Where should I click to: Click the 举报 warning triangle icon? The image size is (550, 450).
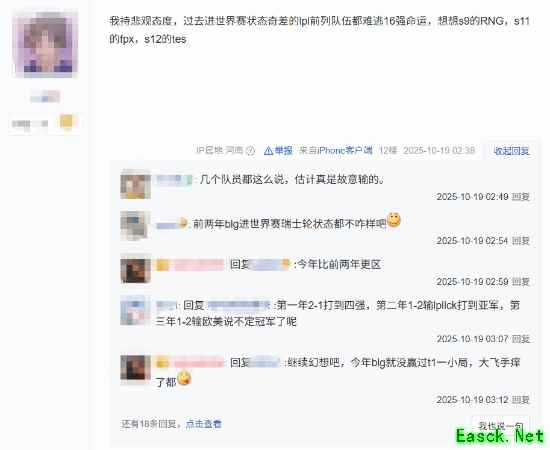(x=268, y=151)
